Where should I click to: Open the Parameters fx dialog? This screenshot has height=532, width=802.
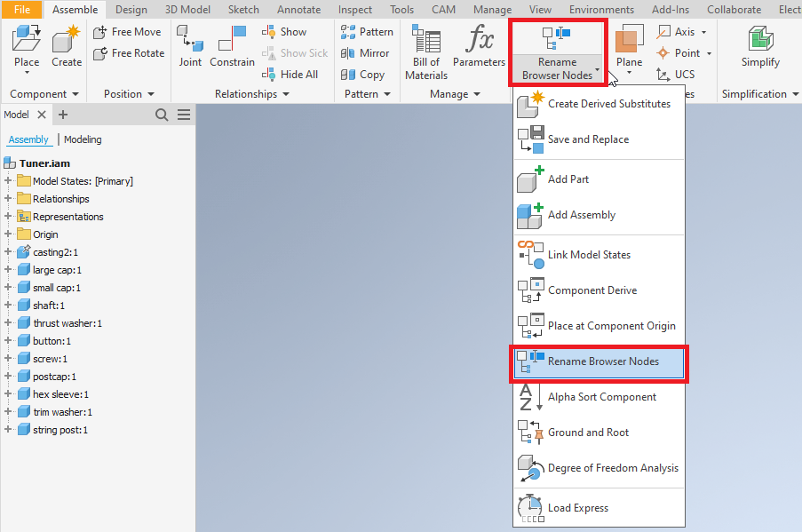coord(479,46)
